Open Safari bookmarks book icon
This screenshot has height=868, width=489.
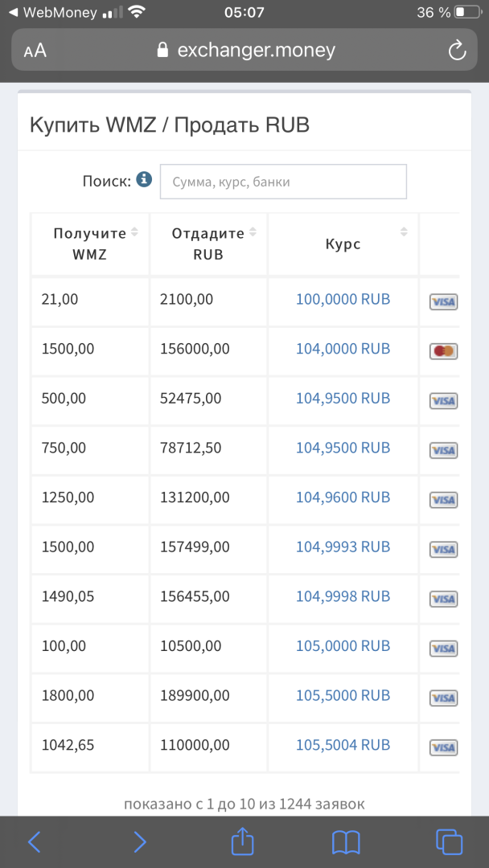[346, 842]
